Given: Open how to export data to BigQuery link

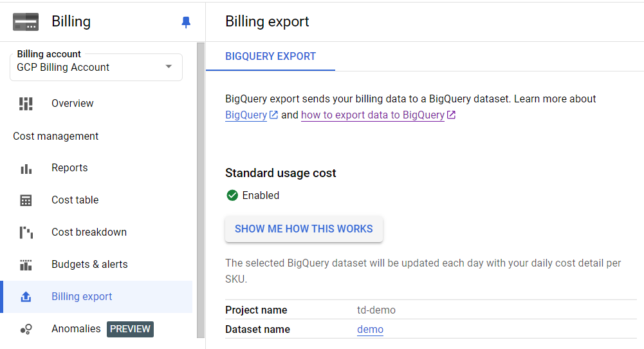Looking at the screenshot, I should (x=373, y=115).
